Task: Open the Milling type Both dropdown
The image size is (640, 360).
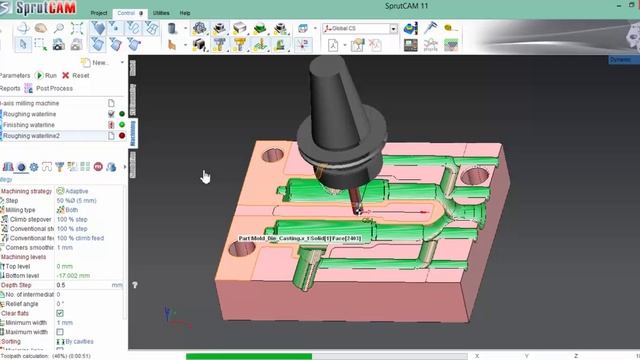Action: point(89,210)
